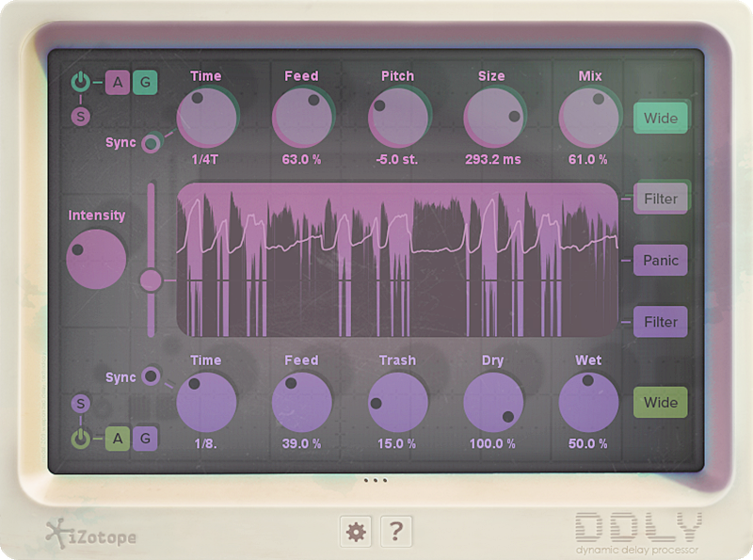Click the -5.0 st. pitch value
This screenshot has height=560, width=753.
397,159
